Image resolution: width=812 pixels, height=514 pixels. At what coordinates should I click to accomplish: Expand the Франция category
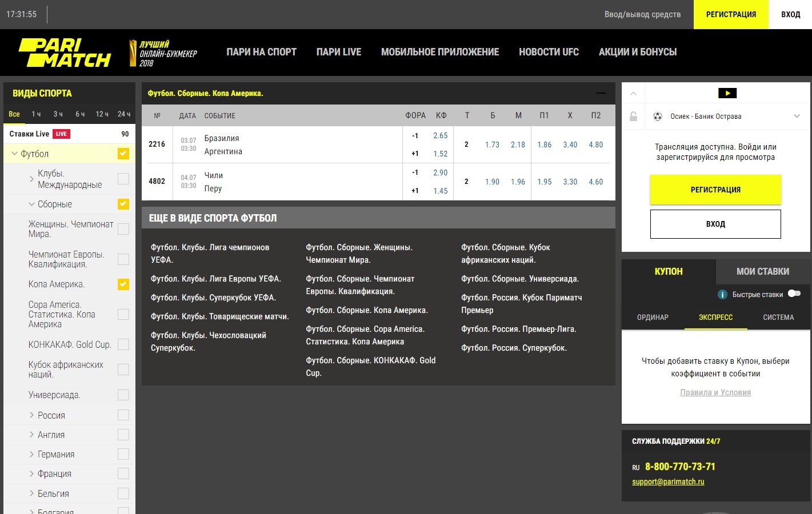pos(31,473)
